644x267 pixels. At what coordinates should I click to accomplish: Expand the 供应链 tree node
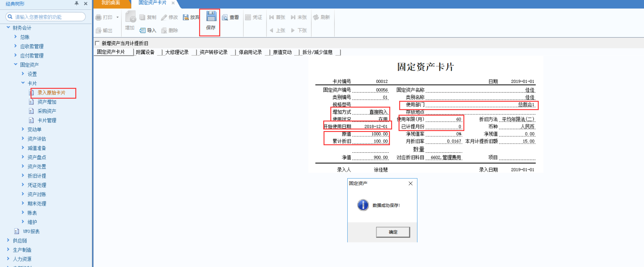[8, 240]
